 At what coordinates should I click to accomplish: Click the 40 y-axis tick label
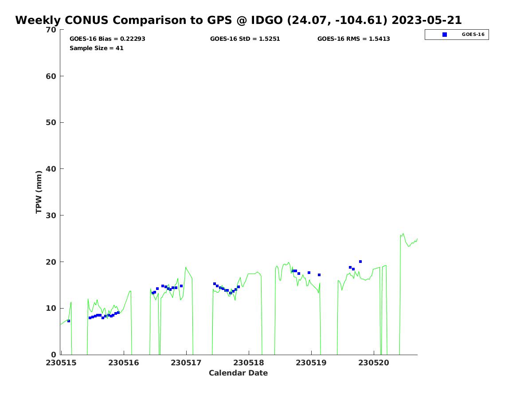[51, 169]
